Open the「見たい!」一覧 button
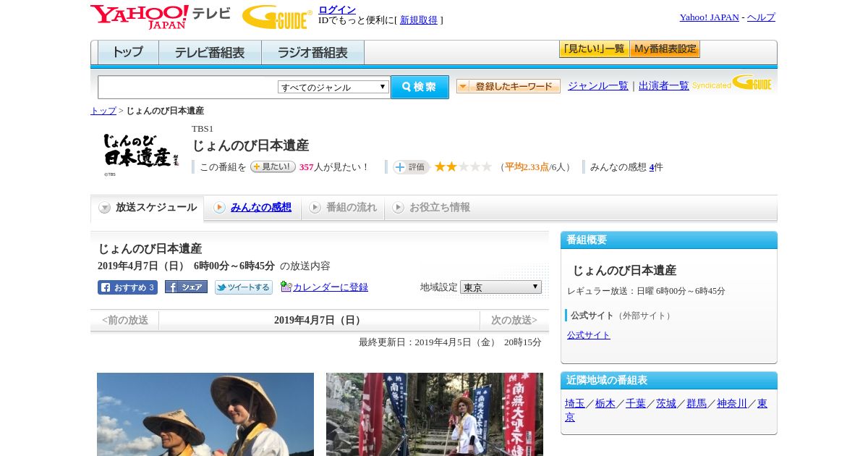Image resolution: width=868 pixels, height=456 pixels. [x=594, y=49]
